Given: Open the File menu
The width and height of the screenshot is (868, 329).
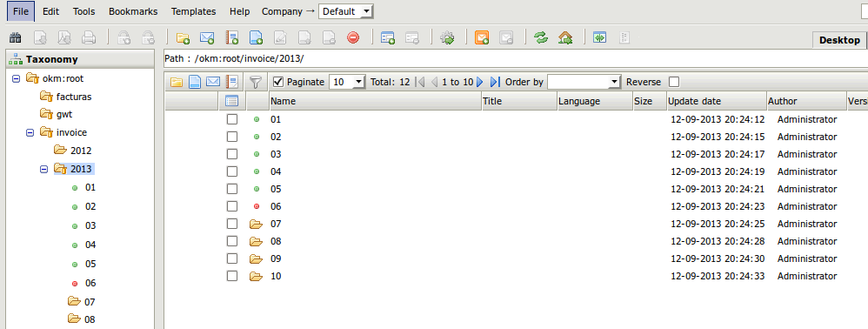Looking at the screenshot, I should coord(21,11).
